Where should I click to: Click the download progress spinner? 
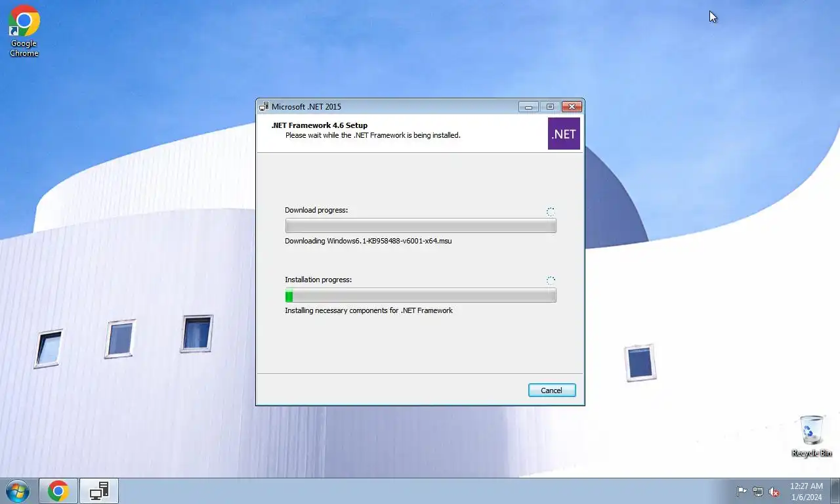click(551, 211)
